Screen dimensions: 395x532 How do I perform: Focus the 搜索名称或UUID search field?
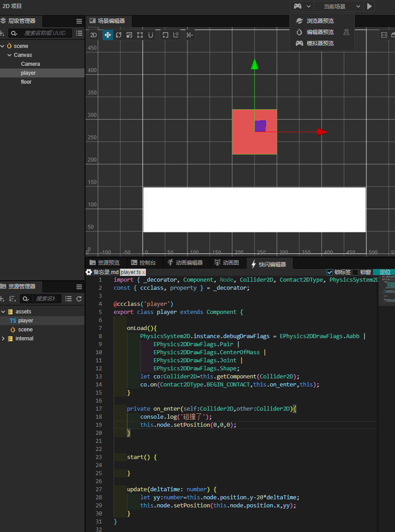pyautogui.click(x=46, y=33)
